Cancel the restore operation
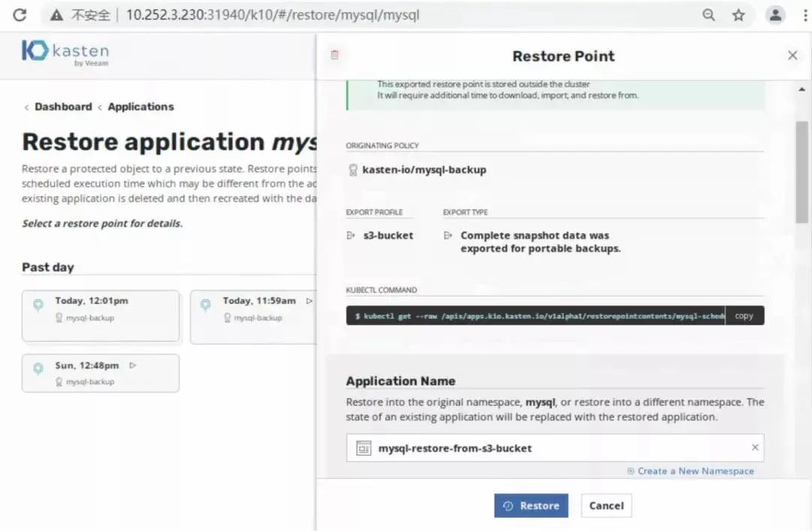812x532 pixels. click(607, 506)
